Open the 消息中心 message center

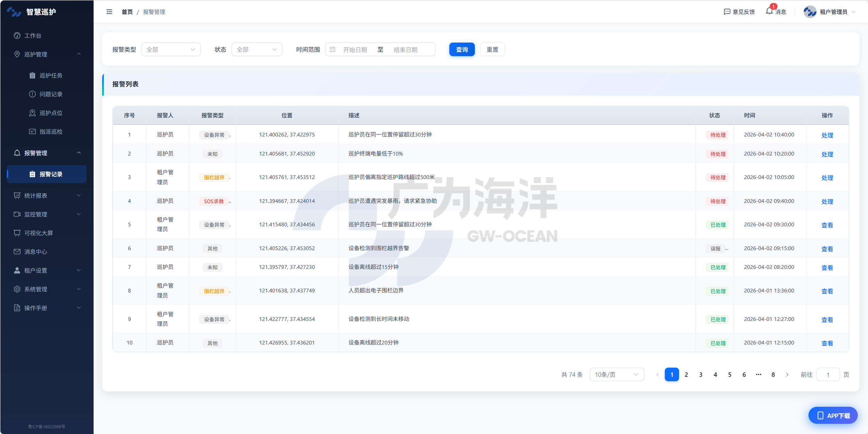37,252
